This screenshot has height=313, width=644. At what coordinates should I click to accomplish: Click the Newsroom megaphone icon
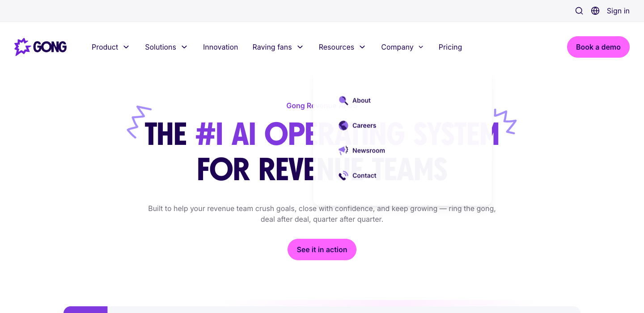343,151
